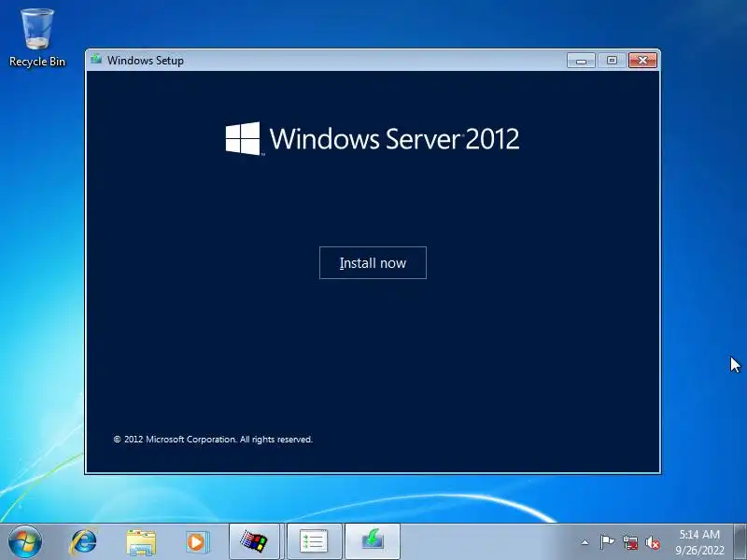Show hidden system tray icons arrow
The height and width of the screenshot is (560, 747).
point(585,542)
